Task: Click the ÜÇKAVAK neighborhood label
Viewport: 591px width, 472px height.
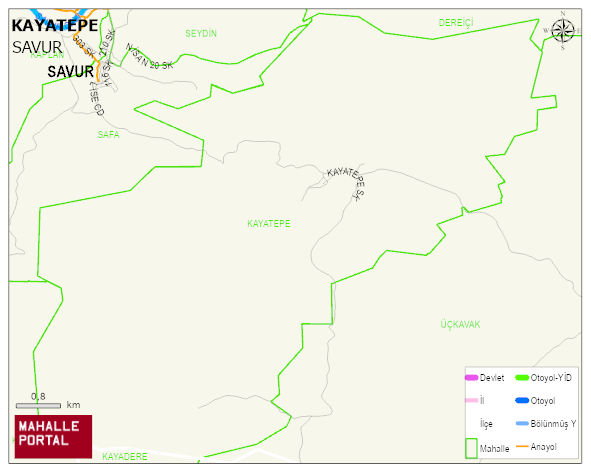Action: [460, 324]
